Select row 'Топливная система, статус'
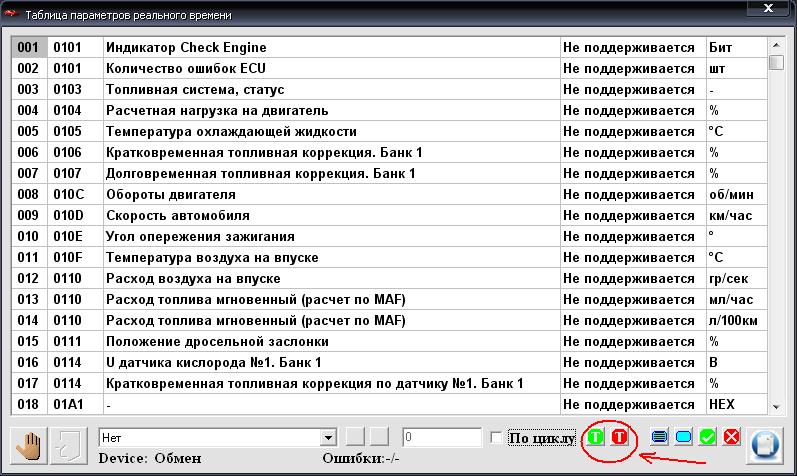This screenshot has height=476, width=797. [x=389, y=90]
